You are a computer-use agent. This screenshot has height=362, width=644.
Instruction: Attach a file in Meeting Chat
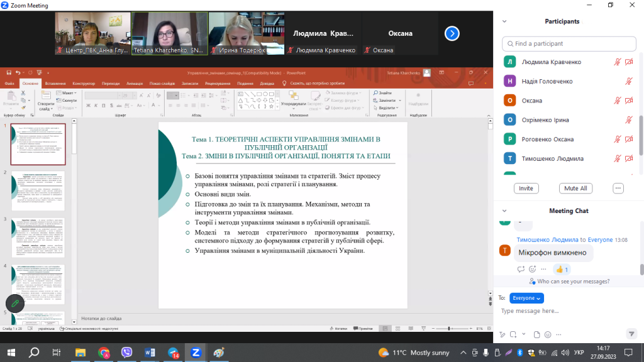click(536, 334)
